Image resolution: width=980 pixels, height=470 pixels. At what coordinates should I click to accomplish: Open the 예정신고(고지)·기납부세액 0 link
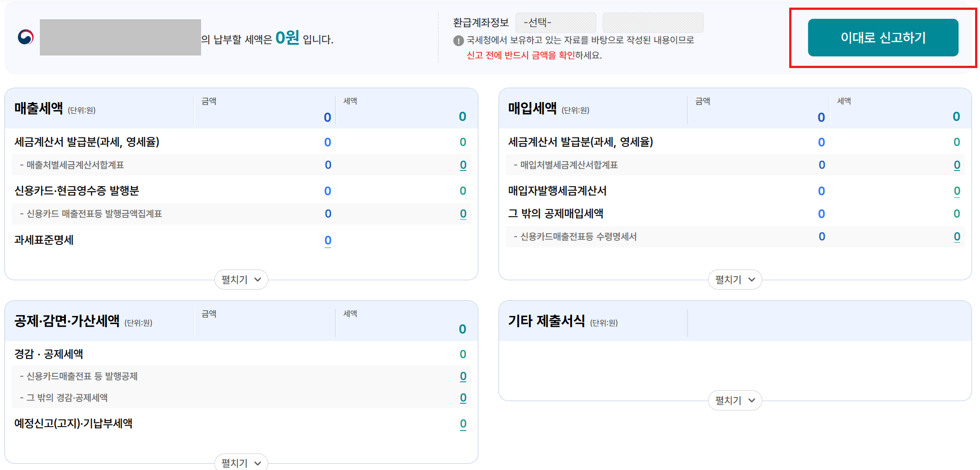click(x=463, y=423)
